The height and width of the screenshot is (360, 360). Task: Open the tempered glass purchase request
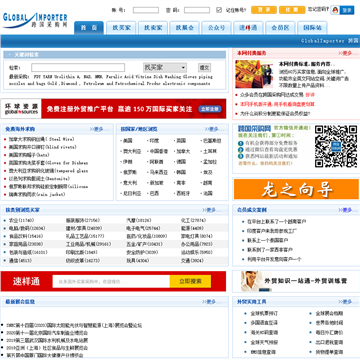(48, 171)
